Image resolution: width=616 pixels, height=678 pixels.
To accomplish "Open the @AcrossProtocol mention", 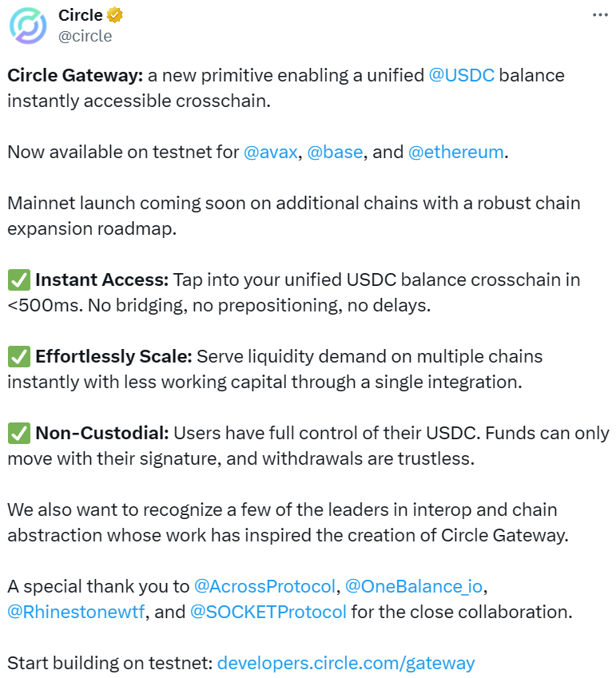I will pyautogui.click(x=264, y=586).
